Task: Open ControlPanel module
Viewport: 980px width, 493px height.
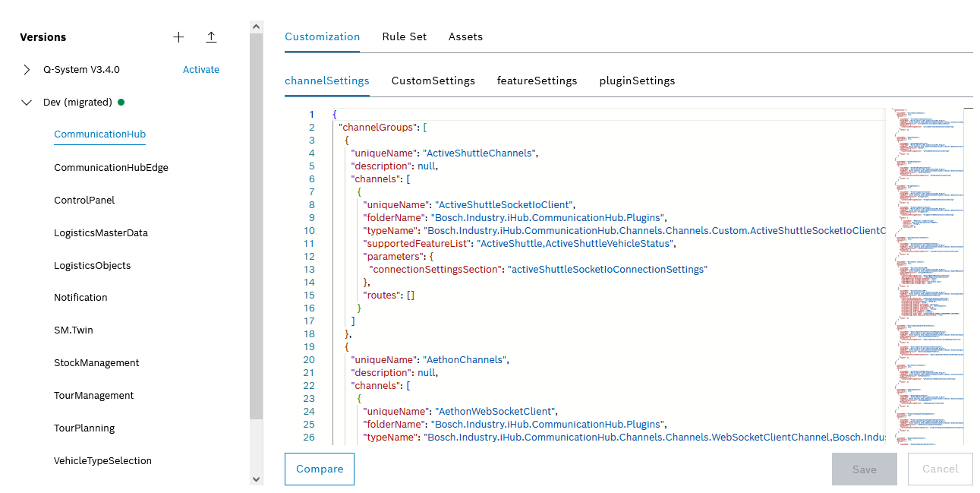Action: pos(84,201)
